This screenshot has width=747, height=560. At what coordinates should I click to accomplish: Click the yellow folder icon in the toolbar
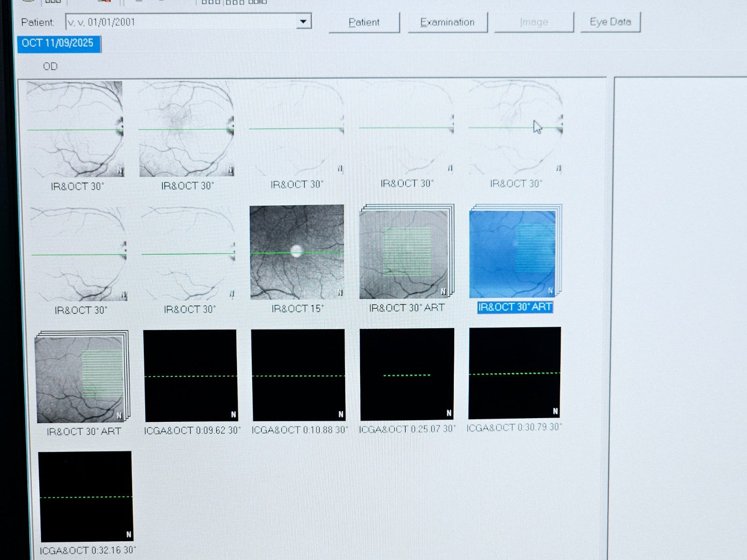[x=29, y=2]
